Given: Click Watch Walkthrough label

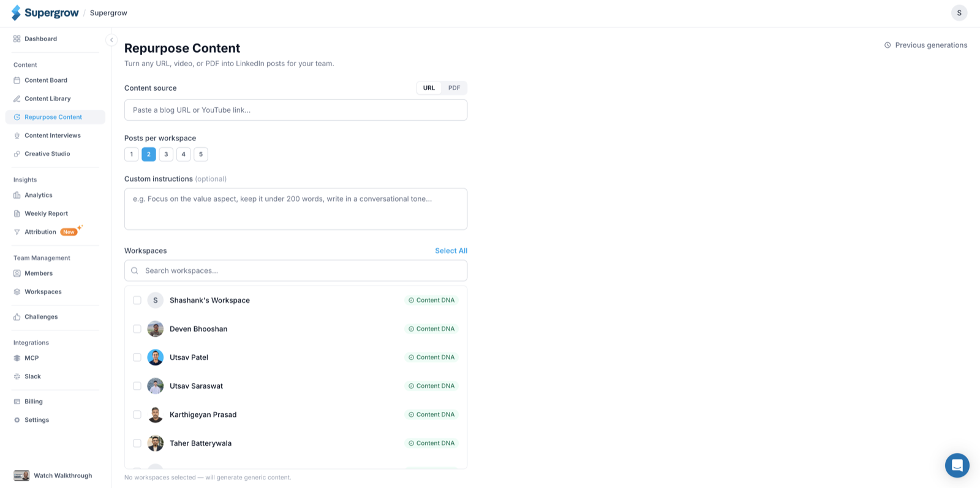Looking at the screenshot, I should [x=62, y=476].
